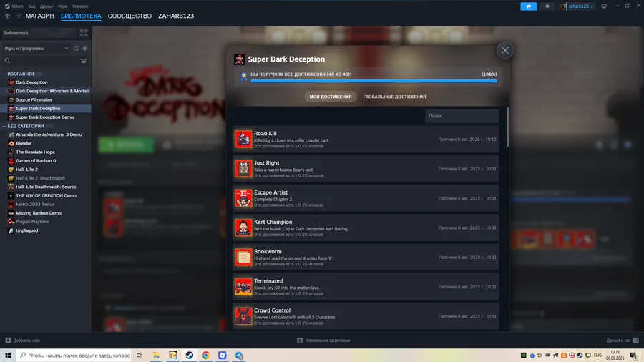The height and width of the screenshot is (362, 644).
Task: Click Добавить игру at bottom left
Action: [x=23, y=341]
